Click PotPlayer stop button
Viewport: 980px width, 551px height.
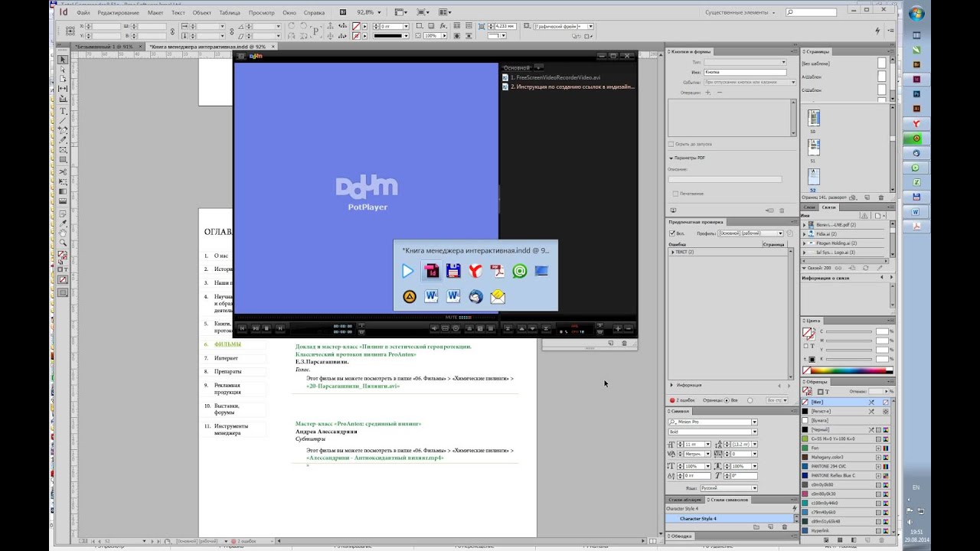266,328
